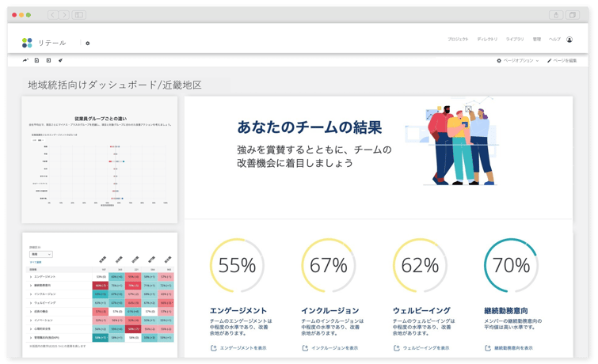The image size is (598, 364).
Task: Click the ウェルビーイング heading under 62%
Action: tap(421, 311)
